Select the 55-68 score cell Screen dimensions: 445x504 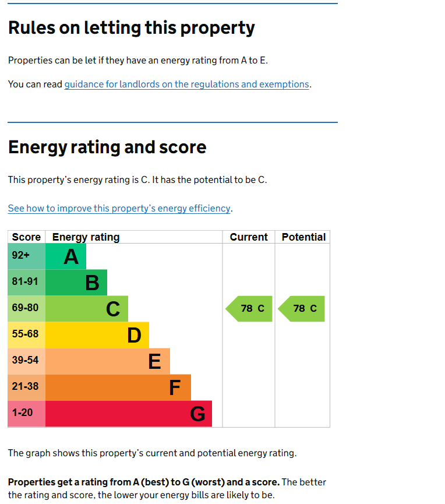[x=26, y=335]
